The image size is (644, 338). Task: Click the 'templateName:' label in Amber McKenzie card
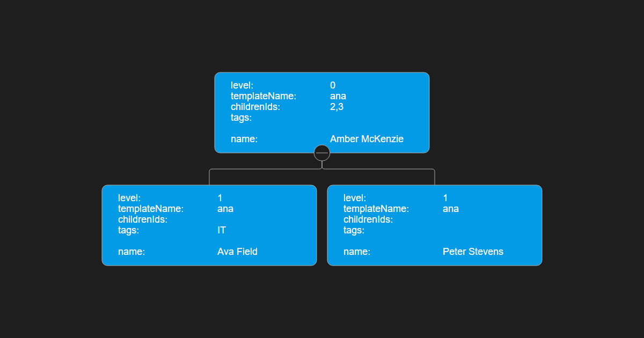click(x=264, y=96)
